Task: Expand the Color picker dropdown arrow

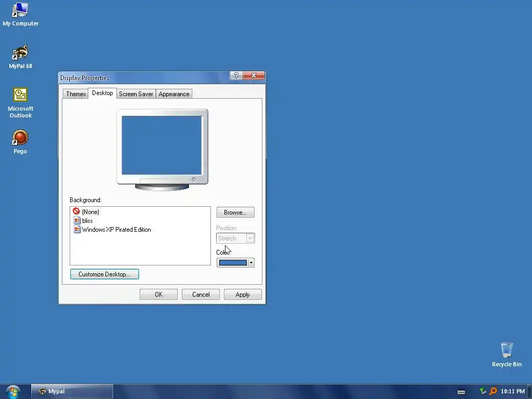Action: [x=251, y=262]
